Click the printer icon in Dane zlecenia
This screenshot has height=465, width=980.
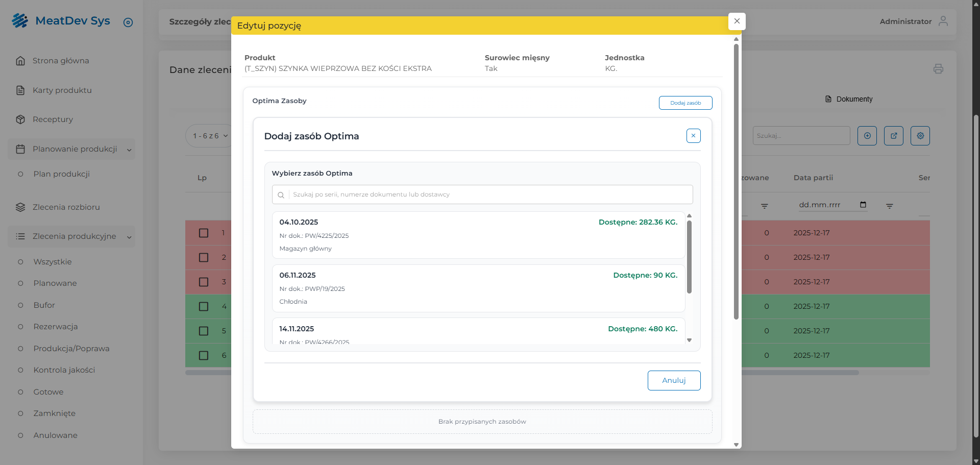coord(938,69)
